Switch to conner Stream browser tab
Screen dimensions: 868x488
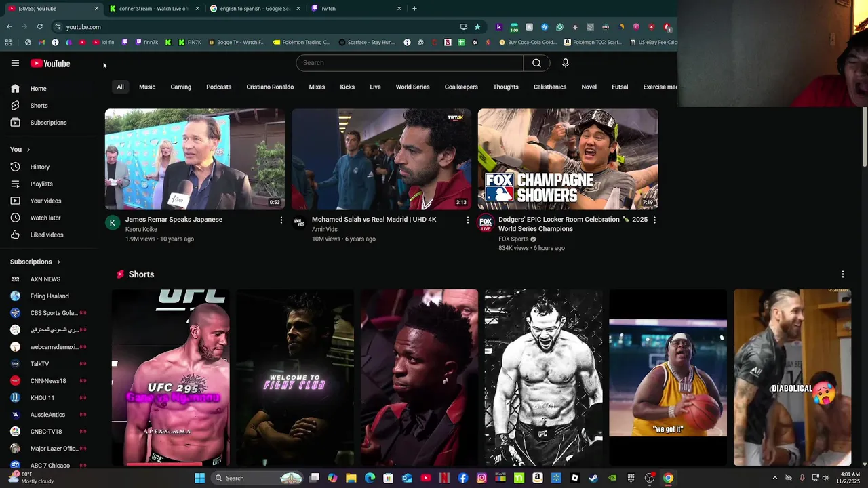[153, 9]
